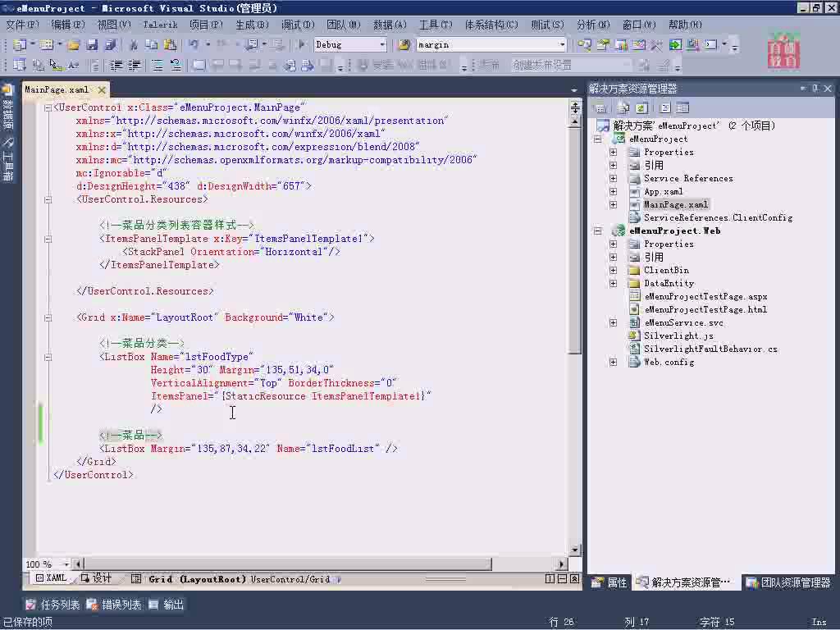
Task: Click the New Project toolbar icon
Action: tap(20, 45)
